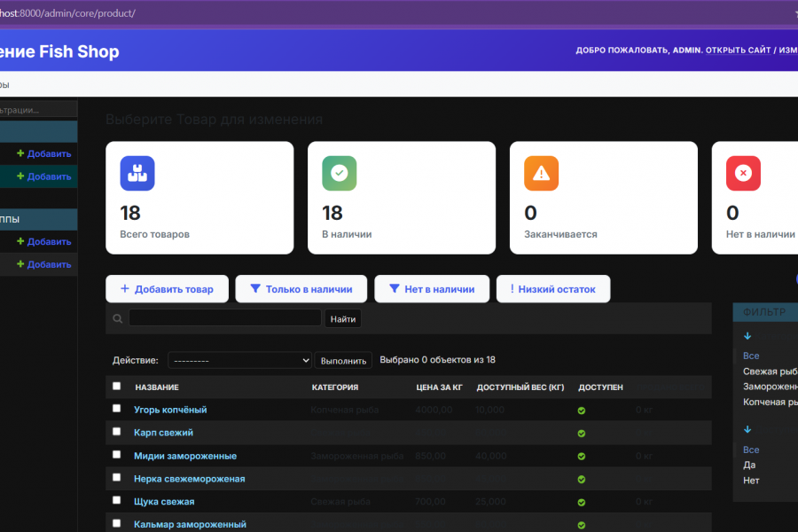Click the sidebar filter input field
Screen dimensions: 798x532
[x=38, y=109]
